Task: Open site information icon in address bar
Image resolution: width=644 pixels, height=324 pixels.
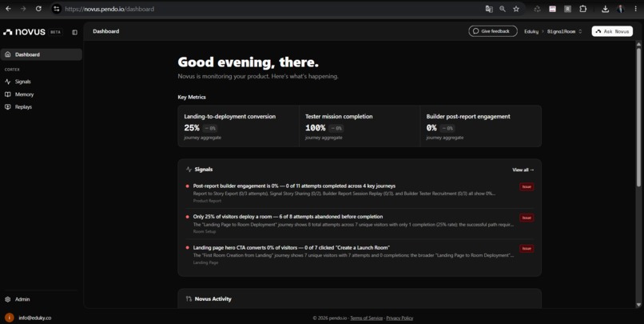Action: [57, 9]
